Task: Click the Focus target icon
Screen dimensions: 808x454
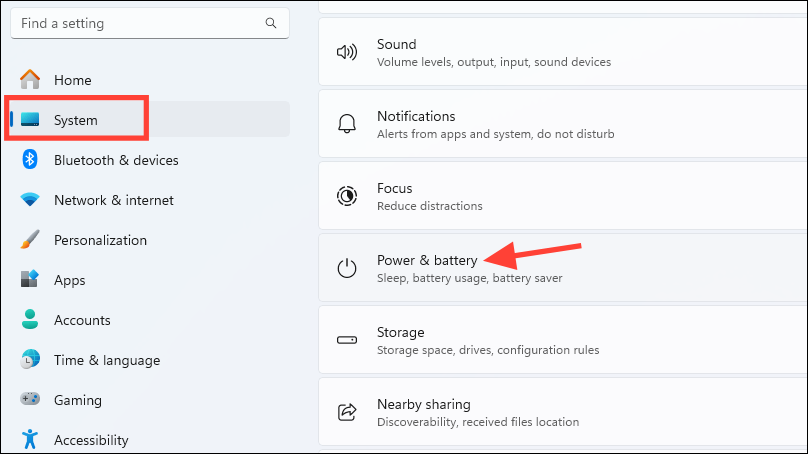Action: (347, 196)
